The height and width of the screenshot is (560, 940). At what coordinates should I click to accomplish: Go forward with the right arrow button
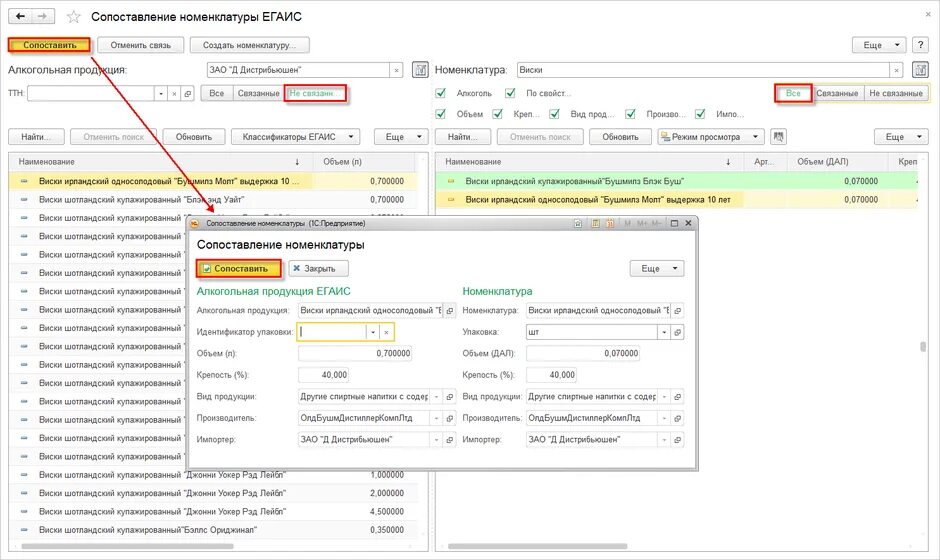pyautogui.click(x=43, y=16)
